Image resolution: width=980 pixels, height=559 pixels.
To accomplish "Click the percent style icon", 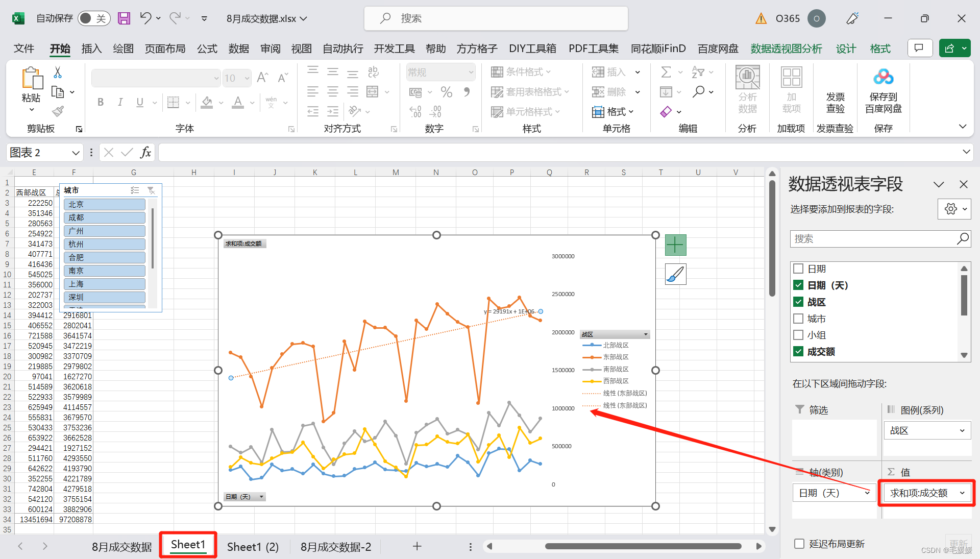I will pyautogui.click(x=447, y=92).
